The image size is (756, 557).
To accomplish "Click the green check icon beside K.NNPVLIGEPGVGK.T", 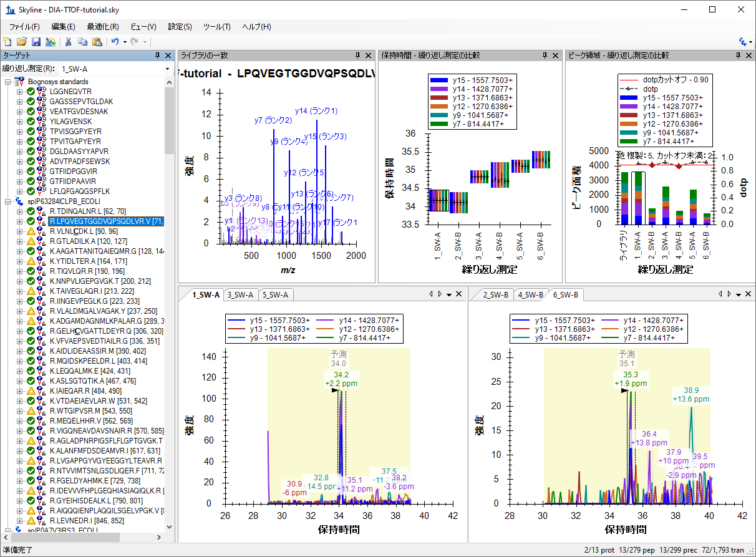I will point(31,281).
